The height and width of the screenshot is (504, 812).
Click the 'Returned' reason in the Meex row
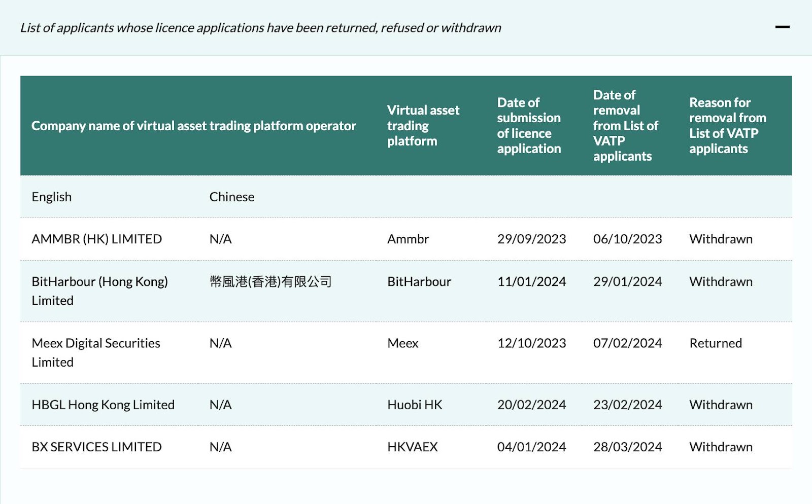point(716,343)
